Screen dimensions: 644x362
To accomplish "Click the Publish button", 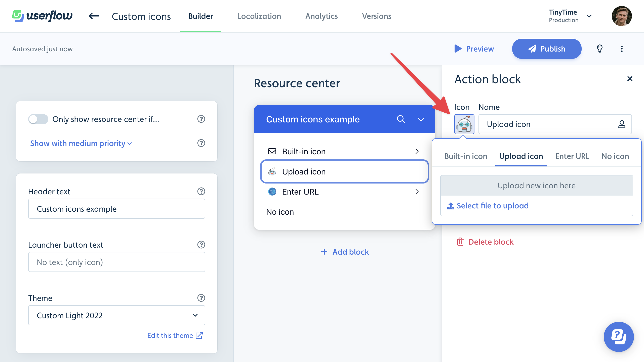I will coord(547,49).
